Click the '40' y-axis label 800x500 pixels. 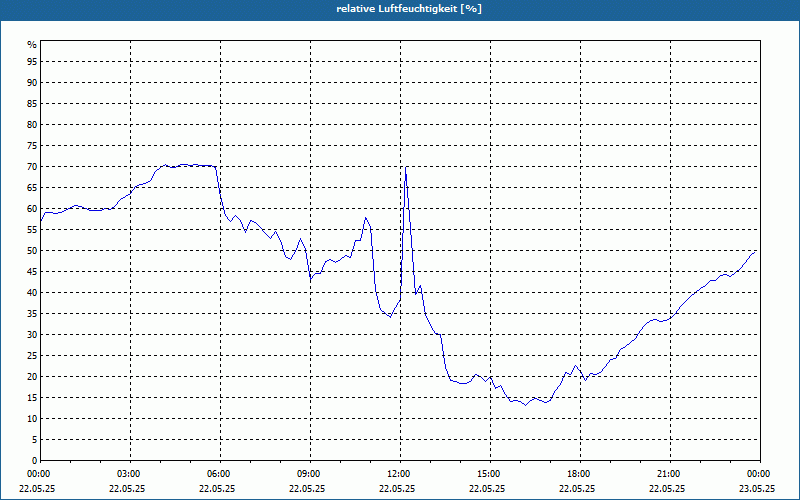[x=32, y=293]
